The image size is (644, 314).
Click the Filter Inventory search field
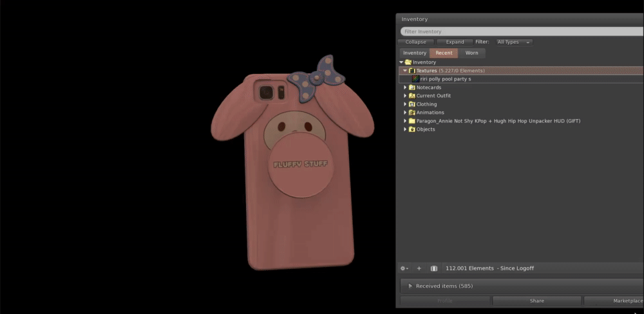(522, 32)
